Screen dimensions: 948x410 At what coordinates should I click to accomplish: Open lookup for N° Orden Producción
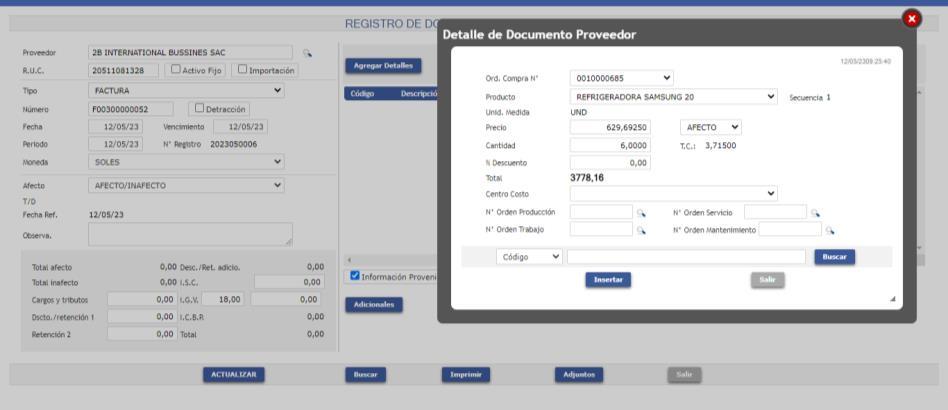tap(641, 213)
